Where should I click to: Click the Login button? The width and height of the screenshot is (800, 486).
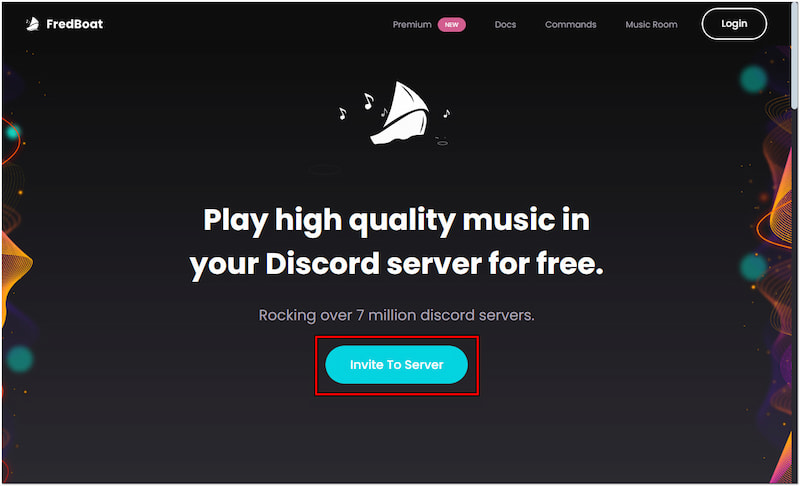(x=734, y=24)
